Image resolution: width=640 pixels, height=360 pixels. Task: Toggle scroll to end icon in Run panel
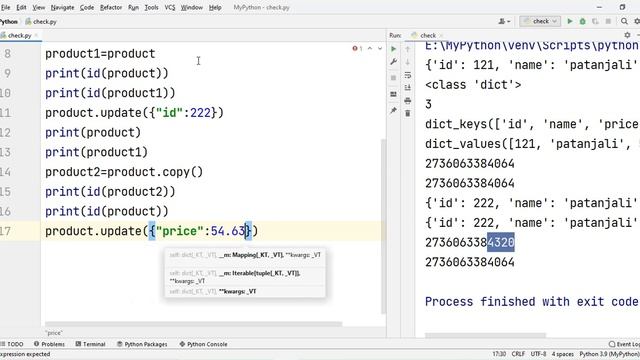point(407,87)
